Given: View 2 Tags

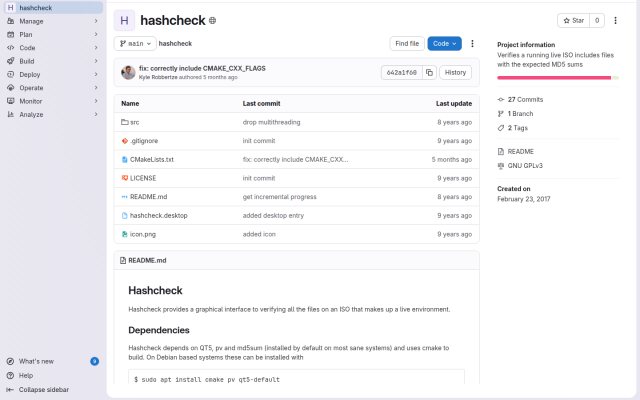Looking at the screenshot, I should point(513,128).
